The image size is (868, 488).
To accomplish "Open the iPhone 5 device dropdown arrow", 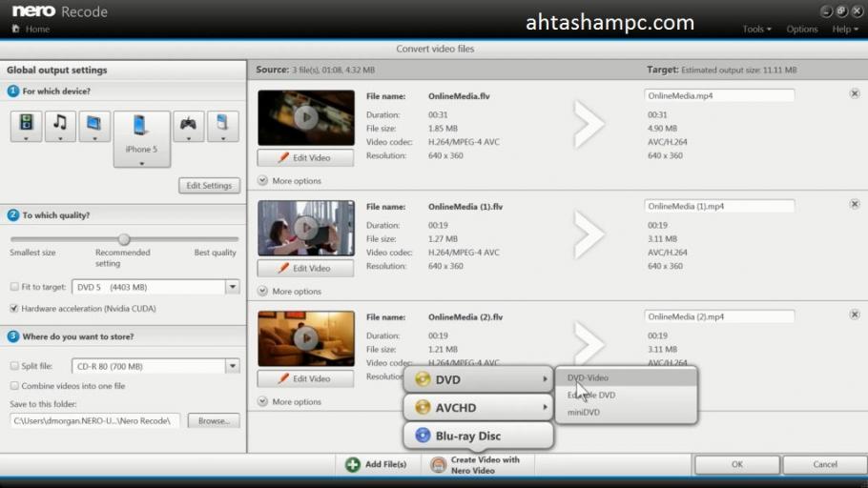I will (142, 163).
